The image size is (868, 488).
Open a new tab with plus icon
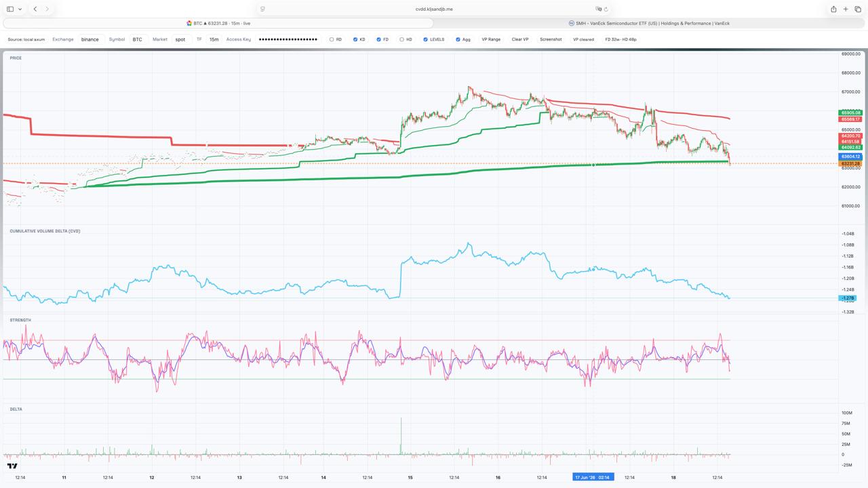(x=846, y=9)
